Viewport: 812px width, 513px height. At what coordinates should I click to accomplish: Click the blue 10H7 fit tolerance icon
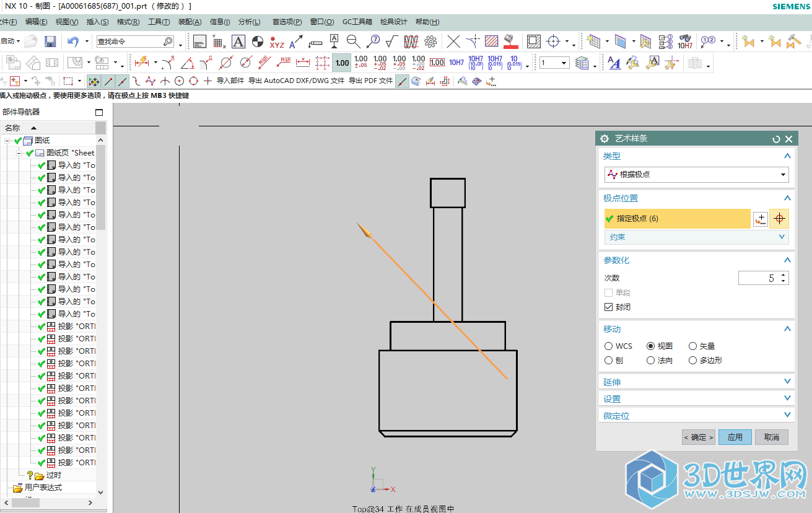click(x=456, y=63)
